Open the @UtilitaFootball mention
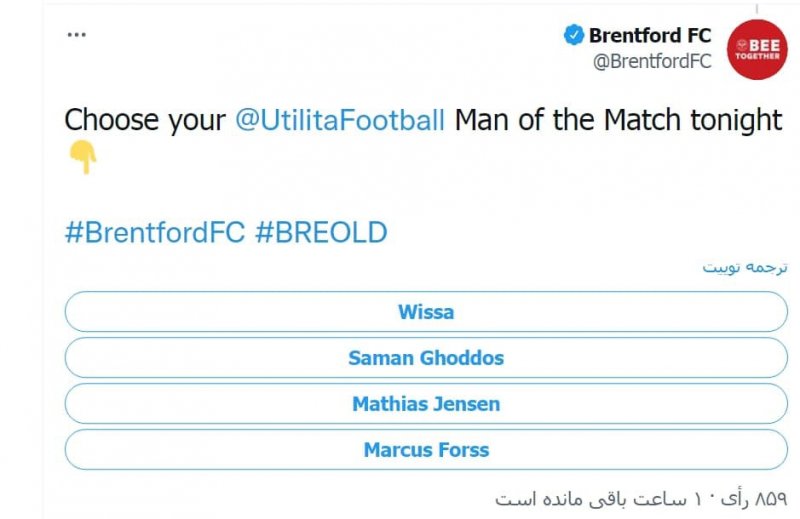The image size is (800, 519). [340, 121]
